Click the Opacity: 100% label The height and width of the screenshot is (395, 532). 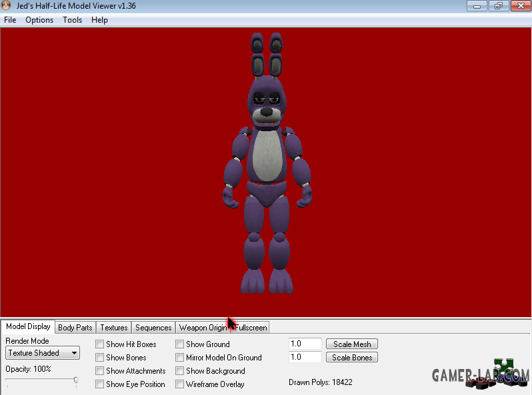click(x=28, y=369)
